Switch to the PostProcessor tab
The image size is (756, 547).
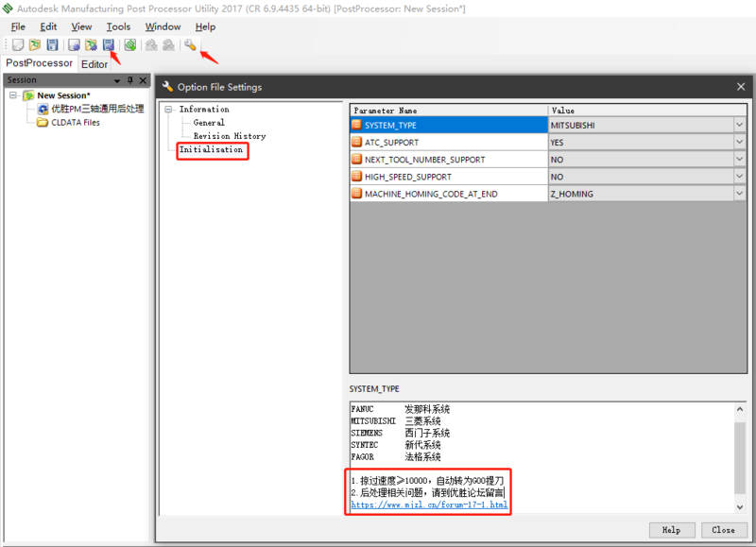point(39,63)
